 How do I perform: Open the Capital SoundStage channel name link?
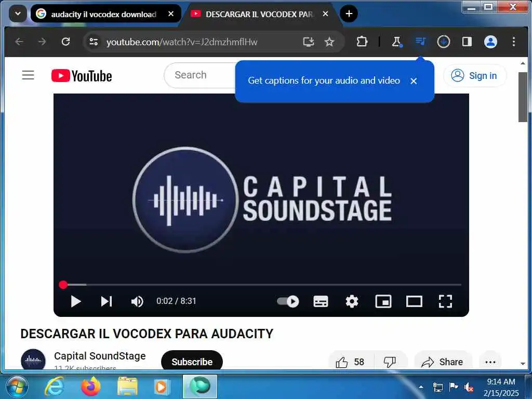[x=100, y=356]
